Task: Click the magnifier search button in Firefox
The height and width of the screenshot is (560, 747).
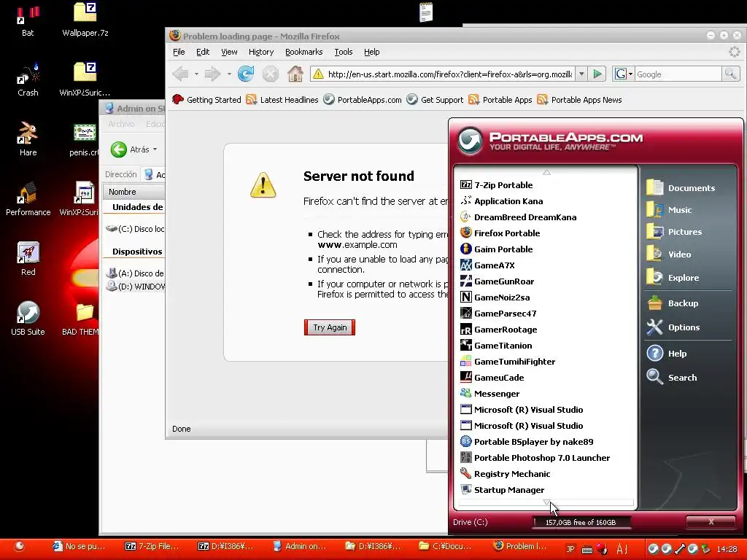Action: click(x=730, y=74)
